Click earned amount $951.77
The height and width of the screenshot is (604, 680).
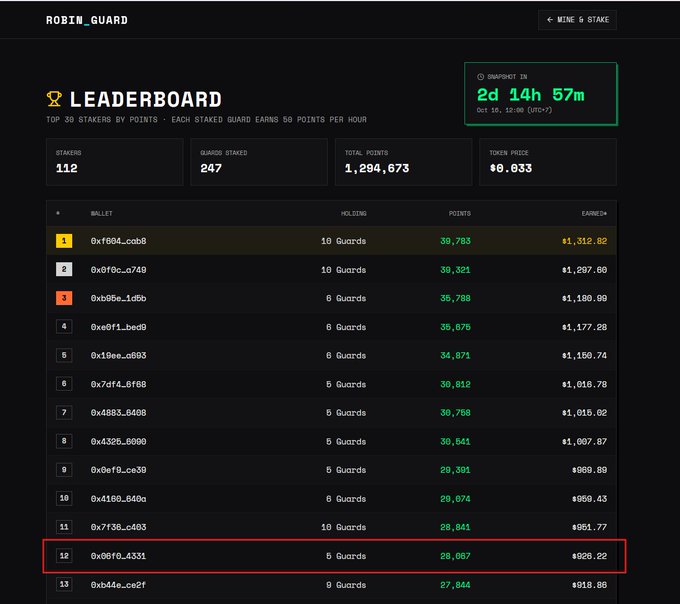click(x=590, y=527)
